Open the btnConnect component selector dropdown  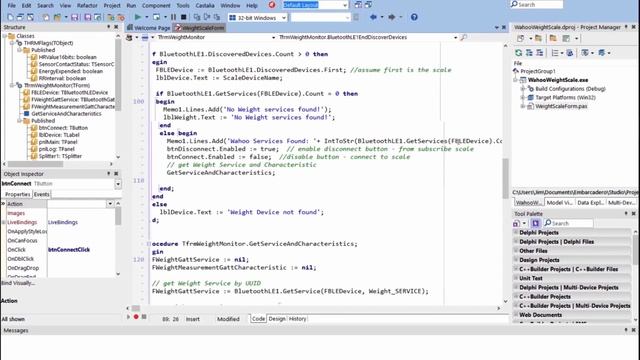[x=118, y=184]
